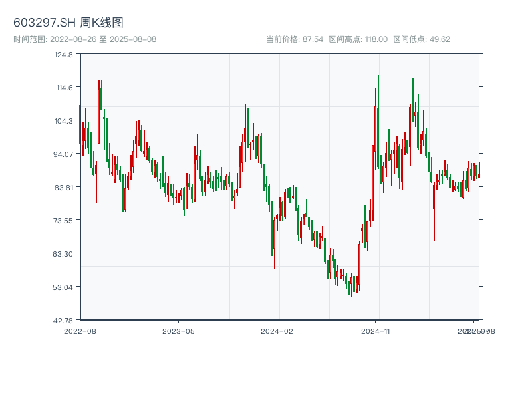Screen dimensions: 532x399
Task: Click the range low label '区间低点: 49.62'
Action: click(422, 39)
